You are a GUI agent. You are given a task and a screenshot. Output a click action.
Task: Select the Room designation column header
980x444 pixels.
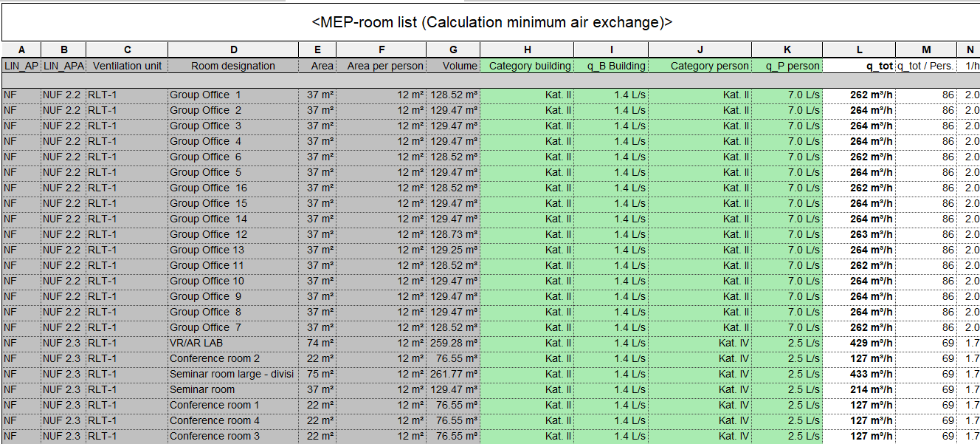coord(233,66)
